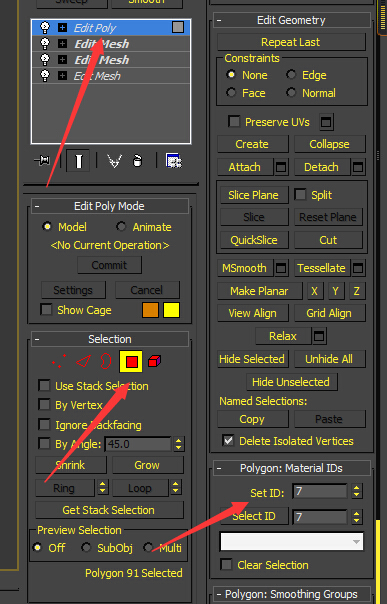Click the Edit Poly gray color box
The height and width of the screenshot is (604, 387).
pyautogui.click(x=178, y=27)
